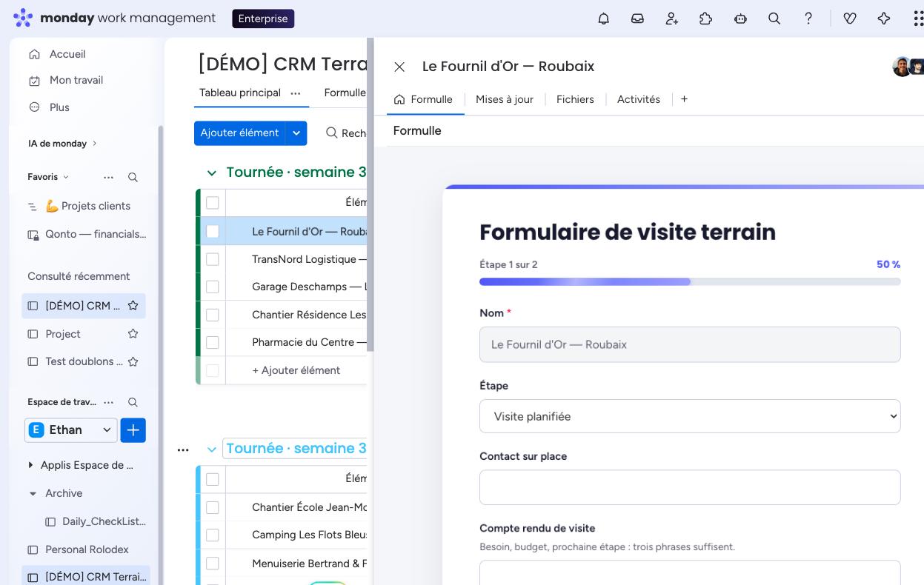Click the top bar search magnifier
This screenshot has width=924, height=585.
pos(774,19)
